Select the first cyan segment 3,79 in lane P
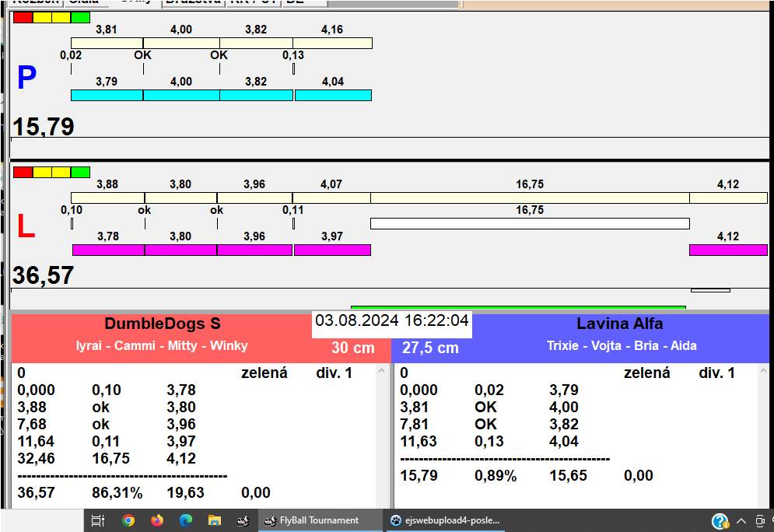The image size is (774, 532). tap(107, 95)
